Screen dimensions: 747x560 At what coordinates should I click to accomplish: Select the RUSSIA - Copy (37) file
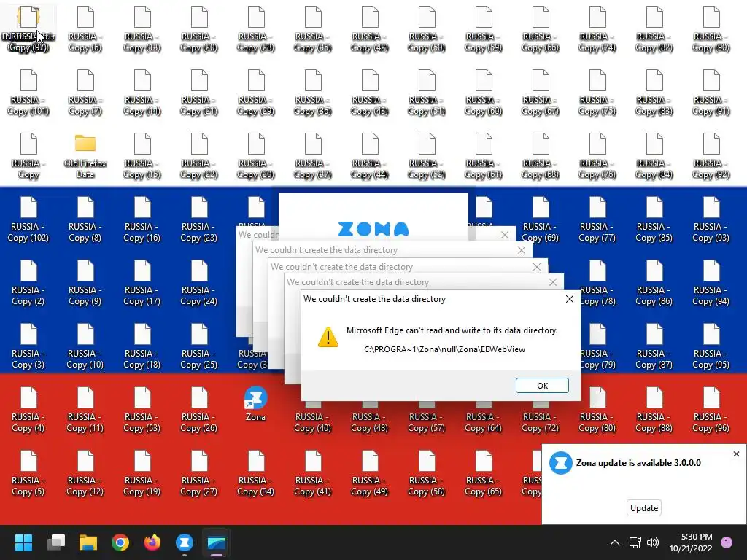point(312,156)
